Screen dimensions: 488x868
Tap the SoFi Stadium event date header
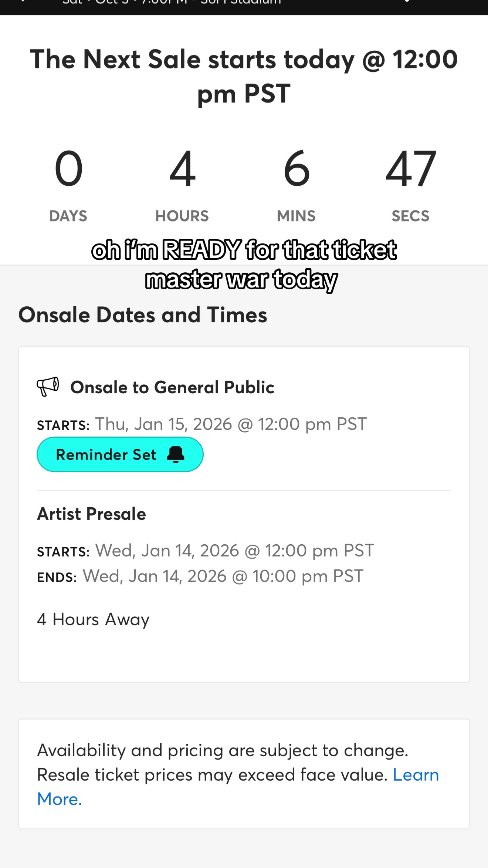pos(172,2)
